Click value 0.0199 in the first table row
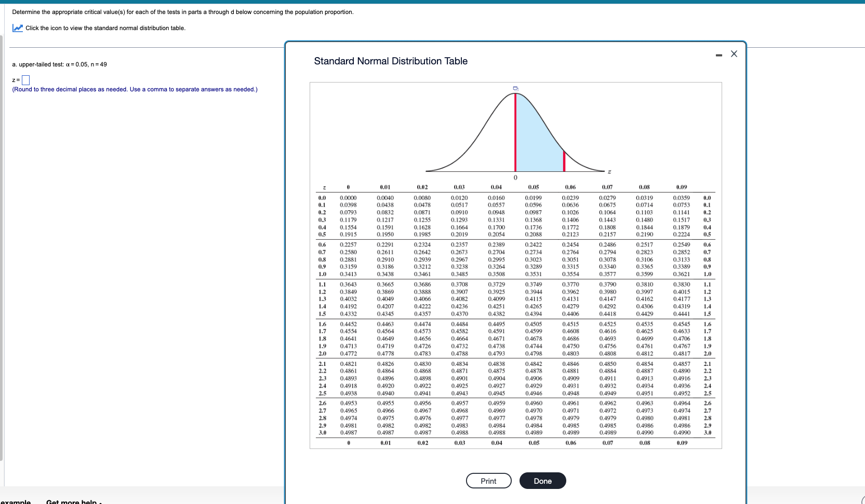This screenshot has height=504, width=865. [533, 198]
